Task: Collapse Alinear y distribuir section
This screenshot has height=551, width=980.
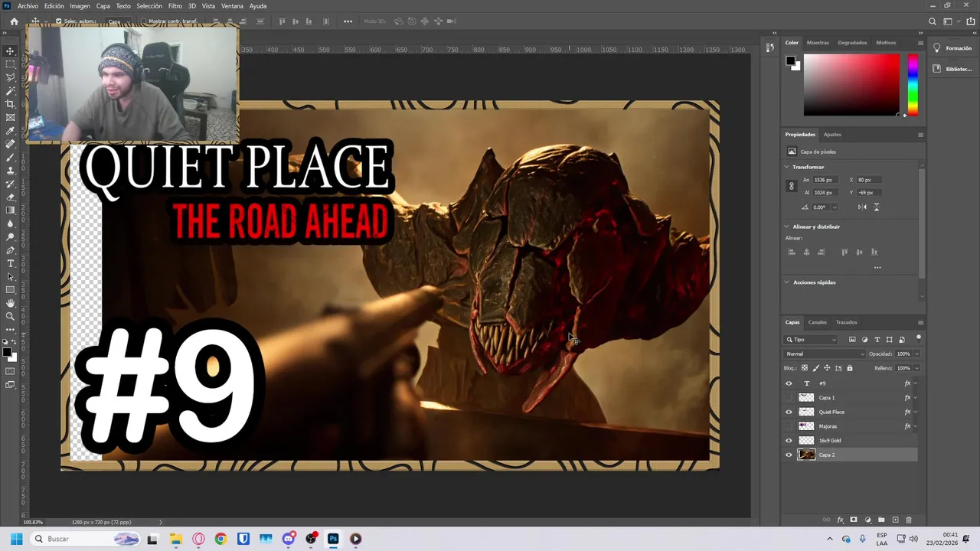Action: tap(786, 227)
